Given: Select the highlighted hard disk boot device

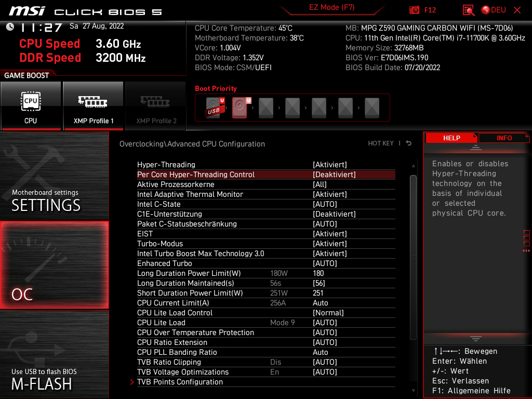Looking at the screenshot, I should click(240, 108).
